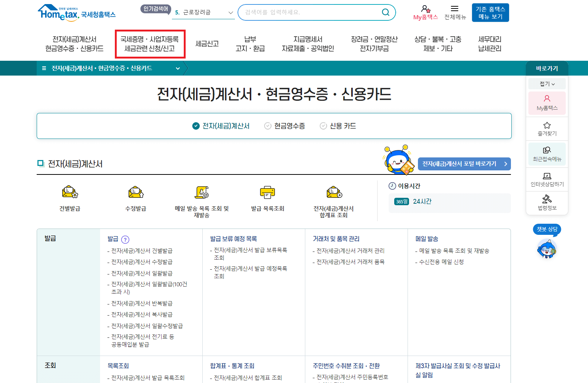588x383 pixels.
Task: Click 전자(세금)계산서 합계표 조회 icon
Action: click(334, 192)
